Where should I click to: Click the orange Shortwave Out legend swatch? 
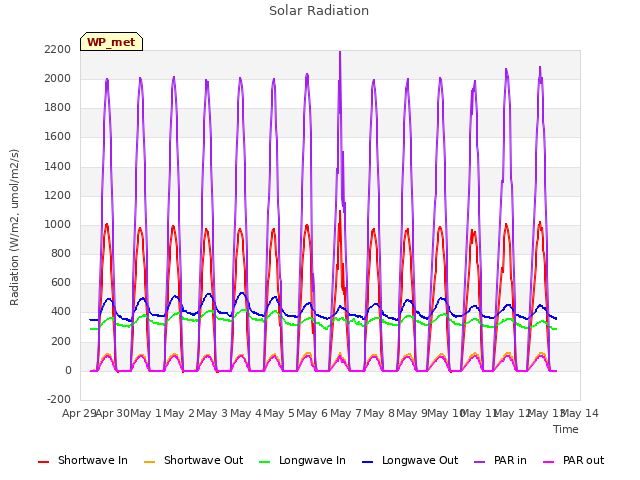click(149, 462)
